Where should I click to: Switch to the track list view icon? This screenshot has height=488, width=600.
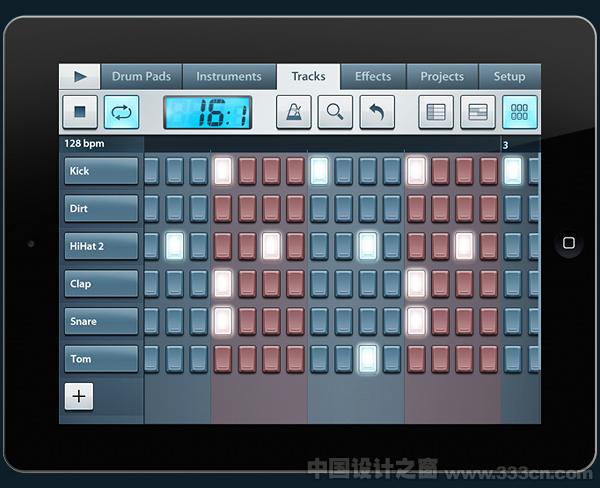436,112
